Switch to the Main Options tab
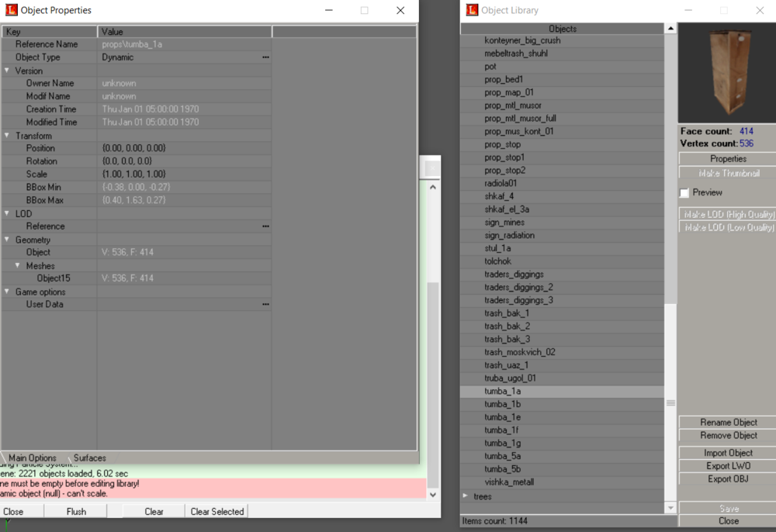This screenshot has height=532, width=776. [32, 458]
